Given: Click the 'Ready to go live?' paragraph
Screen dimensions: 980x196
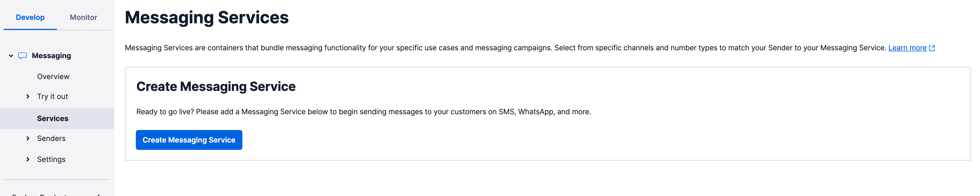Looking at the screenshot, I should pos(363,112).
